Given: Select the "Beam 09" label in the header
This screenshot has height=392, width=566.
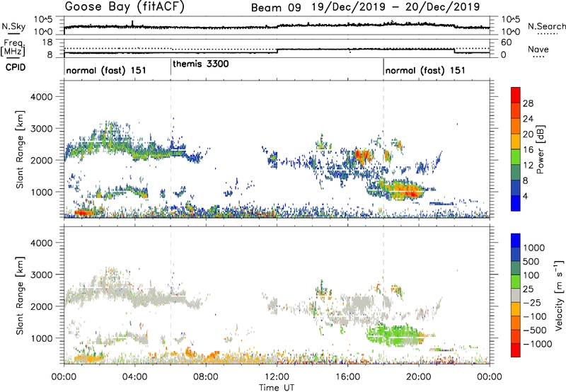Looking at the screenshot, I should [x=276, y=8].
